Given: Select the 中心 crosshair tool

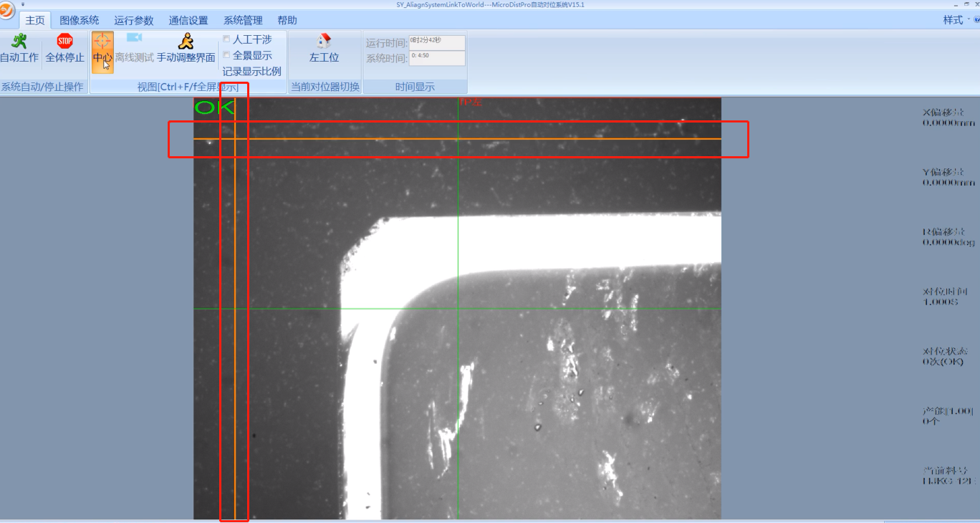Looking at the screenshot, I should pos(102,42).
